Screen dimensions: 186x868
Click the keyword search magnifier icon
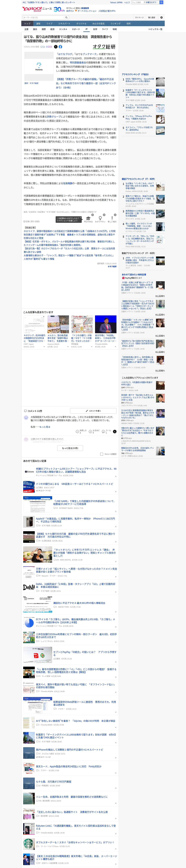[66, 18]
